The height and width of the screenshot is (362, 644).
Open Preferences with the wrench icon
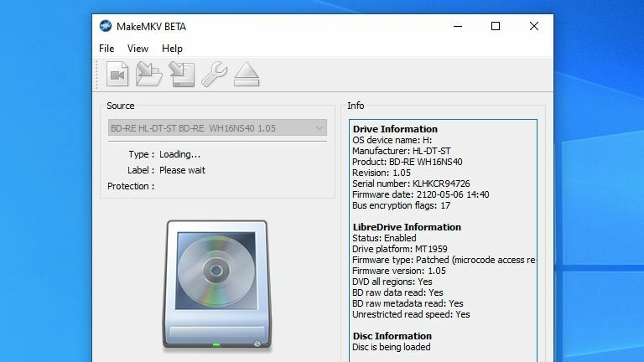215,75
